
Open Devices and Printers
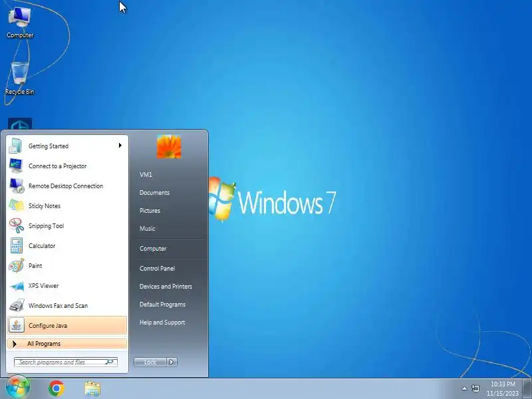click(166, 287)
